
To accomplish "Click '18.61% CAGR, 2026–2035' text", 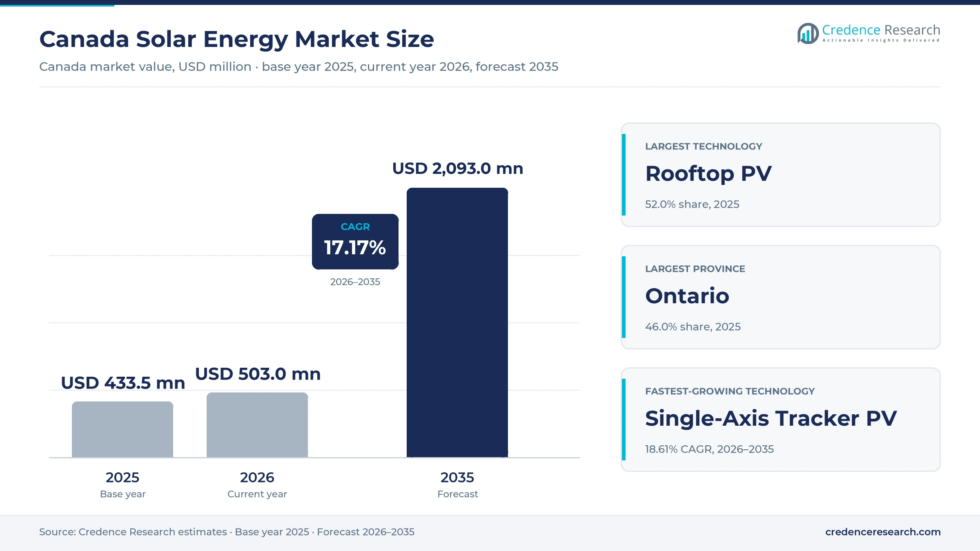I will 709,449.
